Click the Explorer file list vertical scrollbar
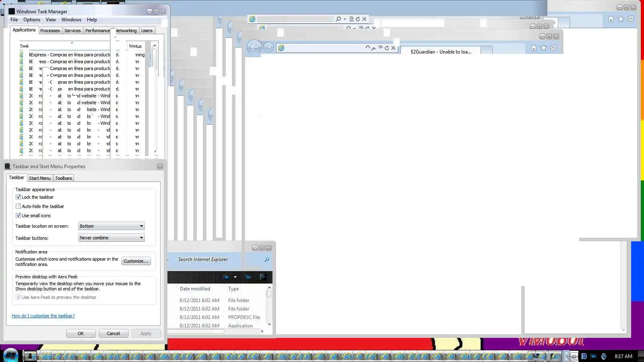Viewport: 644px width, 362px height. pos(269,306)
